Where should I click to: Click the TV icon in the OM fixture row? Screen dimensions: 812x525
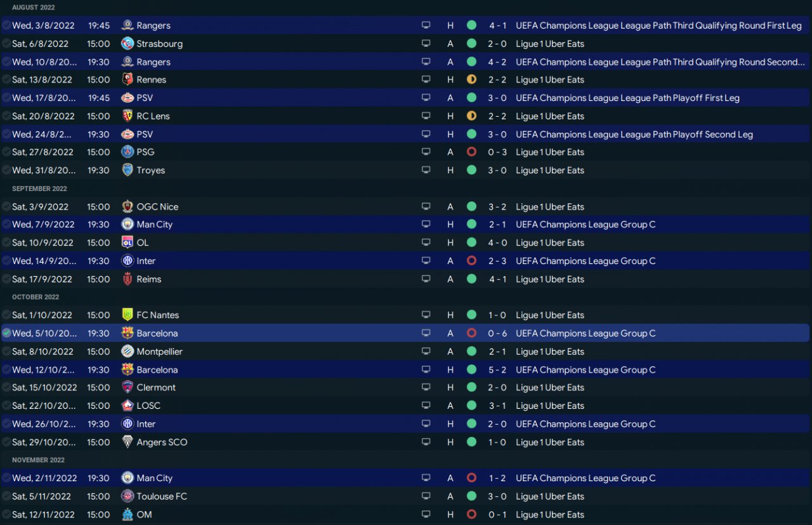426,515
